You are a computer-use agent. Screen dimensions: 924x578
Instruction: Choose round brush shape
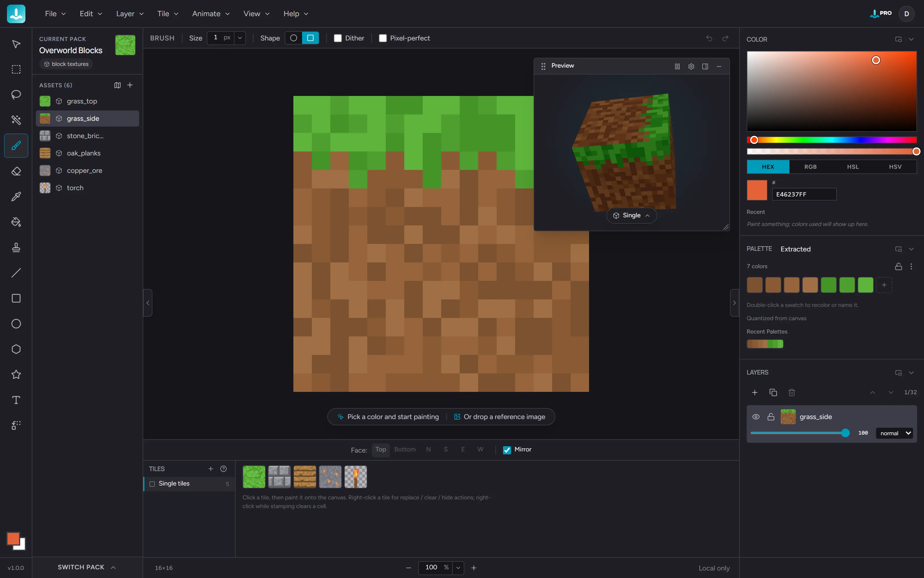point(294,38)
